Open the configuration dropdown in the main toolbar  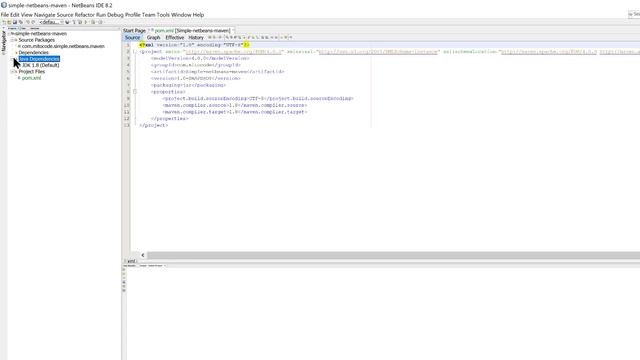51,22
